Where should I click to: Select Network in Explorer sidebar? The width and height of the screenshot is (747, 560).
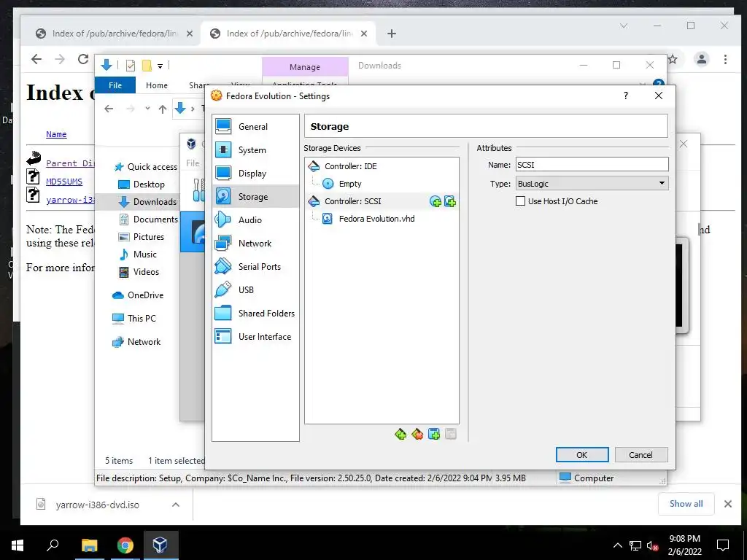click(x=136, y=342)
